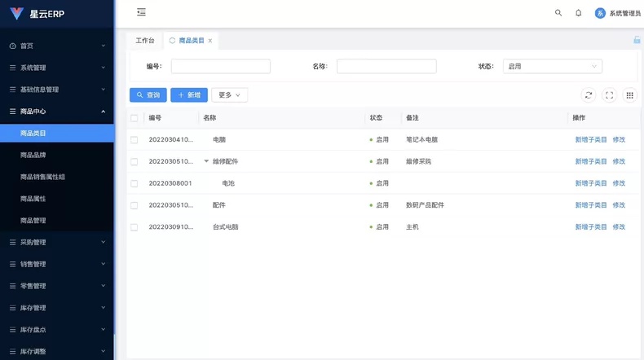Click the 系统管理 list icon in sidebar
The image size is (644, 360).
pos(13,68)
